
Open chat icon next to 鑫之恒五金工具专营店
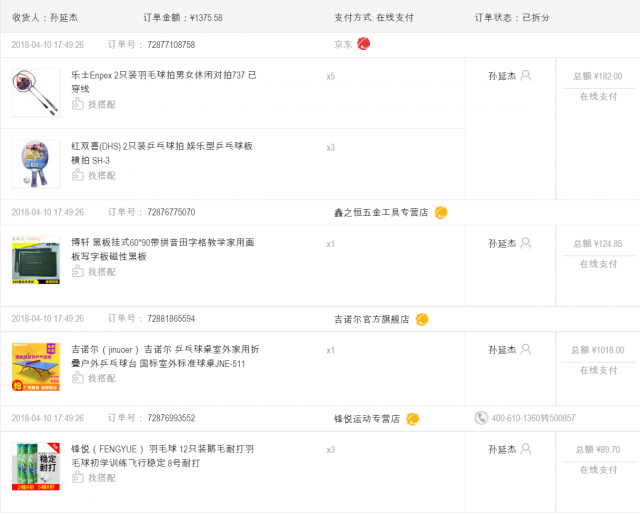tap(441, 212)
